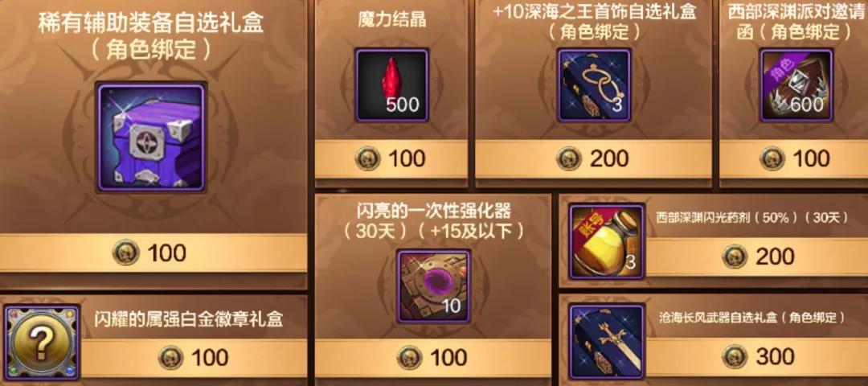
Task: Purchase invitation letters via 100 price bar
Action: pyautogui.click(x=794, y=159)
